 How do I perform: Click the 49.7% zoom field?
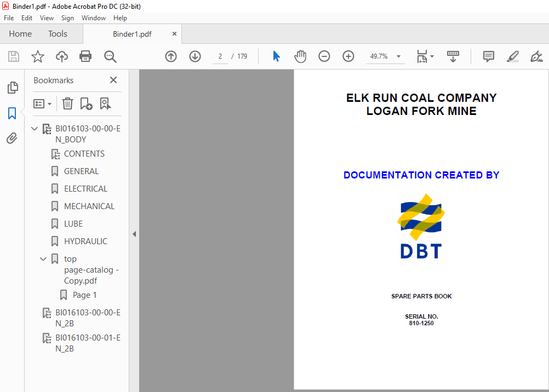coord(379,56)
